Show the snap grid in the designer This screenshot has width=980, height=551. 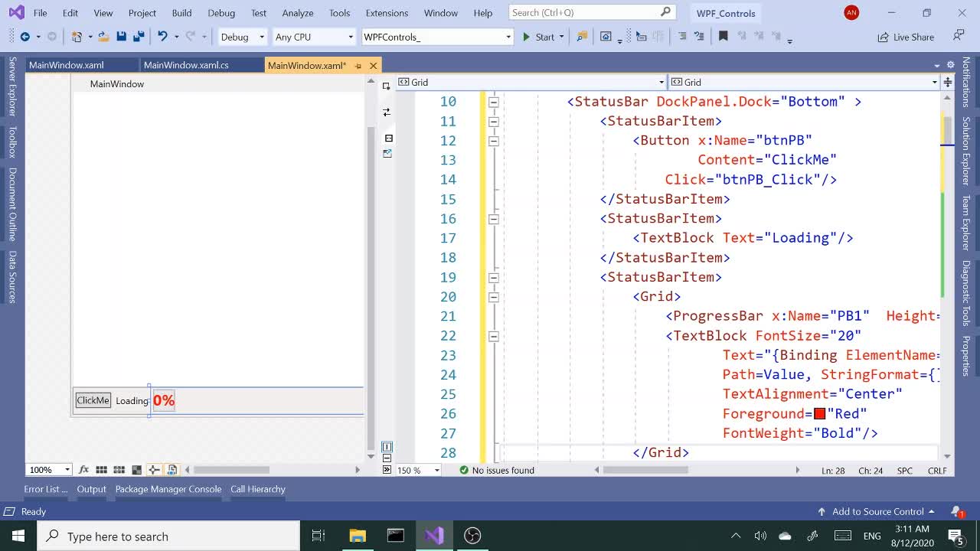click(x=101, y=470)
